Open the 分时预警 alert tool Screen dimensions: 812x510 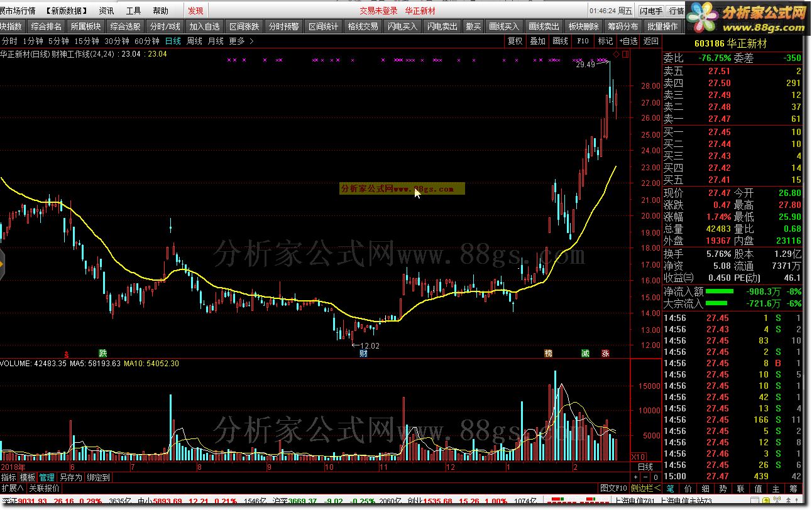click(x=284, y=26)
